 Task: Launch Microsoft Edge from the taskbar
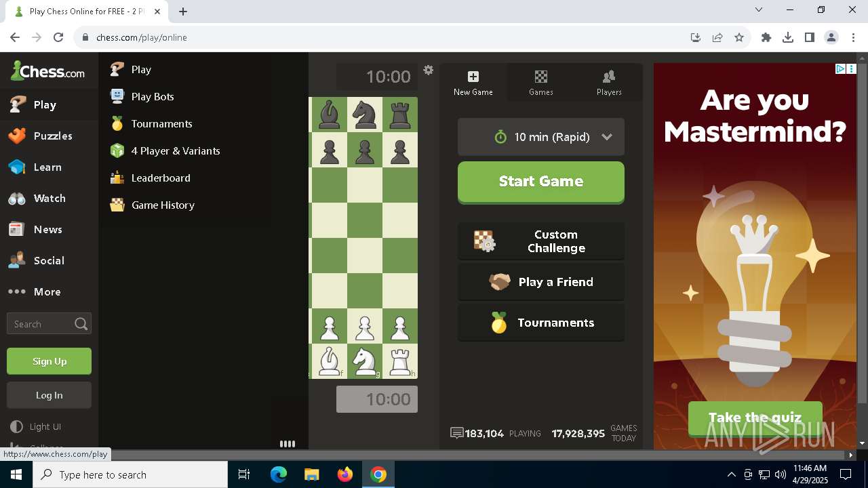[279, 474]
